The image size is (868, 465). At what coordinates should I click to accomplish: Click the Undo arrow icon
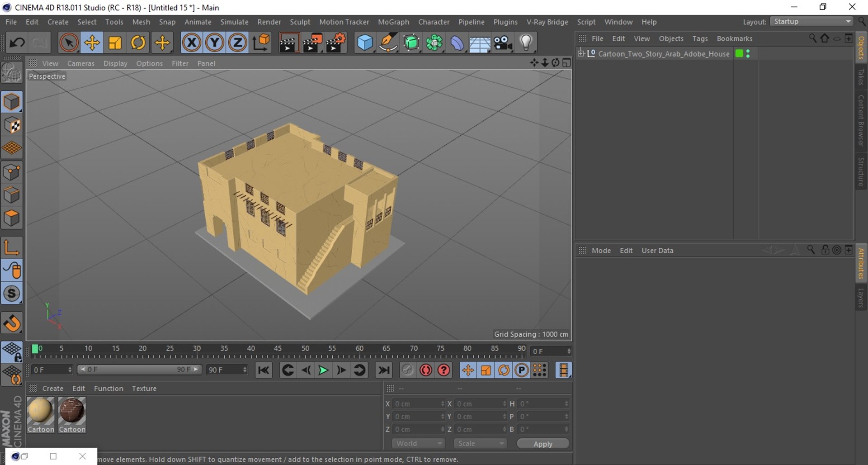click(x=17, y=43)
